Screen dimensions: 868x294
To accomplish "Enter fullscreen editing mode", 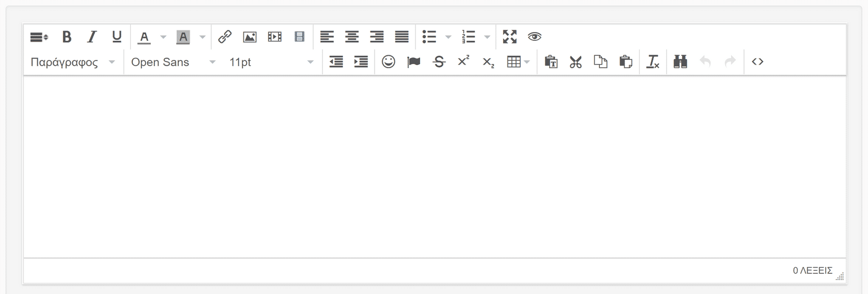I will click(x=509, y=37).
